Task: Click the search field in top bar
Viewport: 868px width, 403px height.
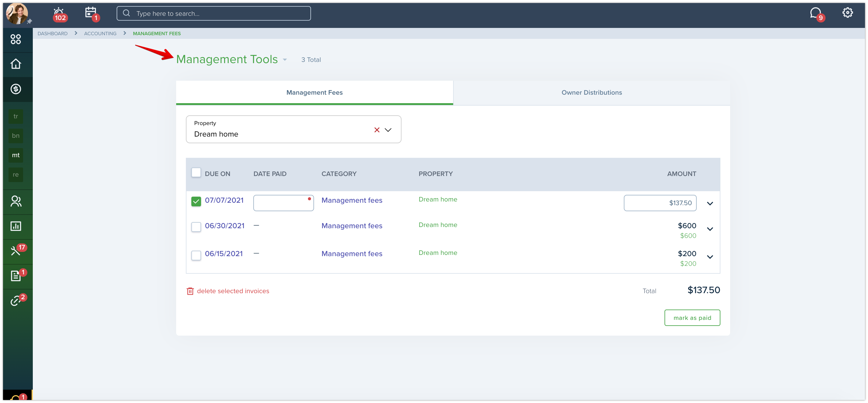Action: (x=214, y=13)
